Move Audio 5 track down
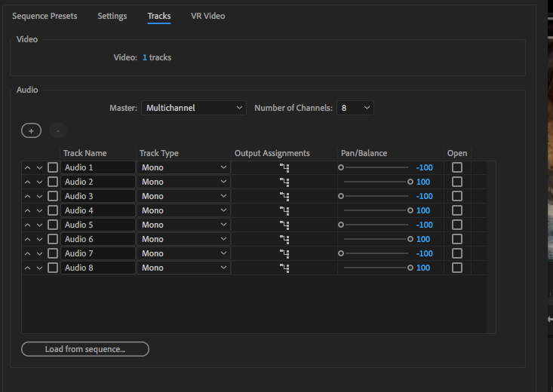The width and height of the screenshot is (553, 392). (x=40, y=225)
